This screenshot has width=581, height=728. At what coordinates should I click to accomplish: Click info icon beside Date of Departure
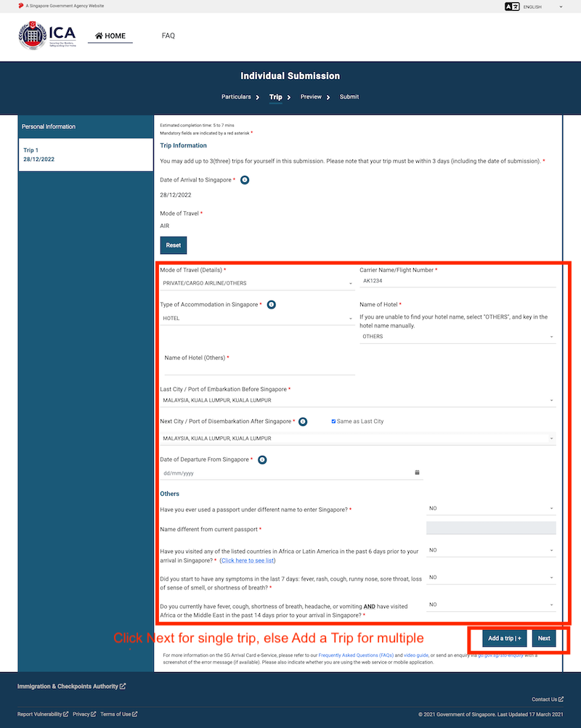pyautogui.click(x=262, y=459)
